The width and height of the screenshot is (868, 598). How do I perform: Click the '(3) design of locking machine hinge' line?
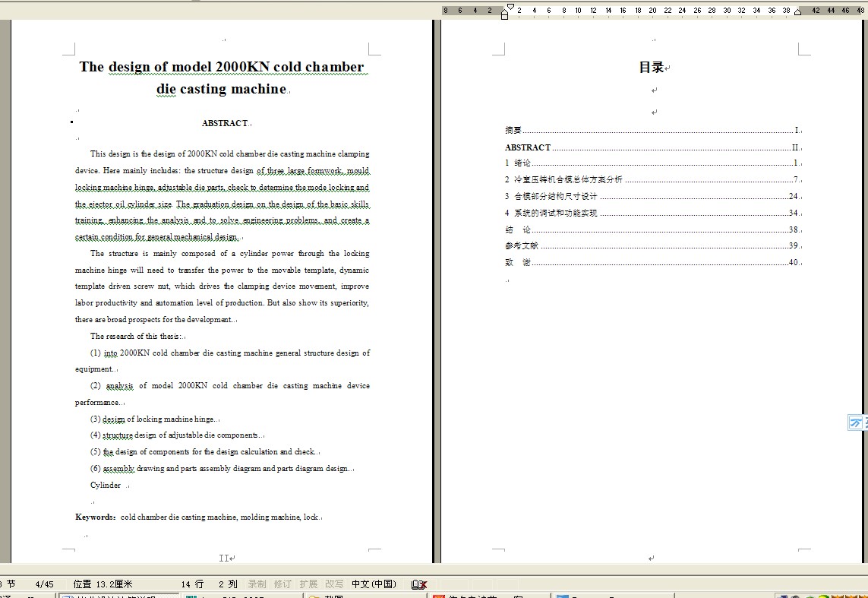click(x=153, y=419)
